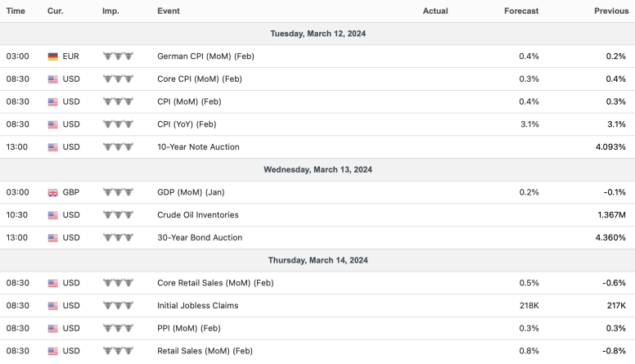Open the Core Retail Sales (MoM) event
The height and width of the screenshot is (364, 635).
(215, 283)
